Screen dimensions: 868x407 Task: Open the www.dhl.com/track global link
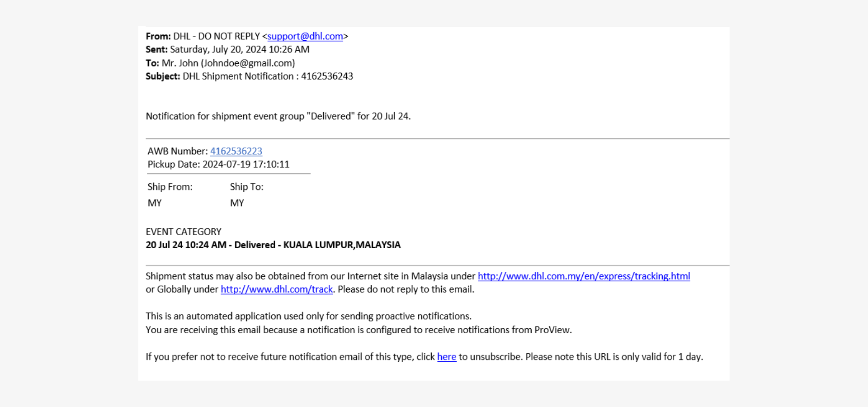pos(277,289)
